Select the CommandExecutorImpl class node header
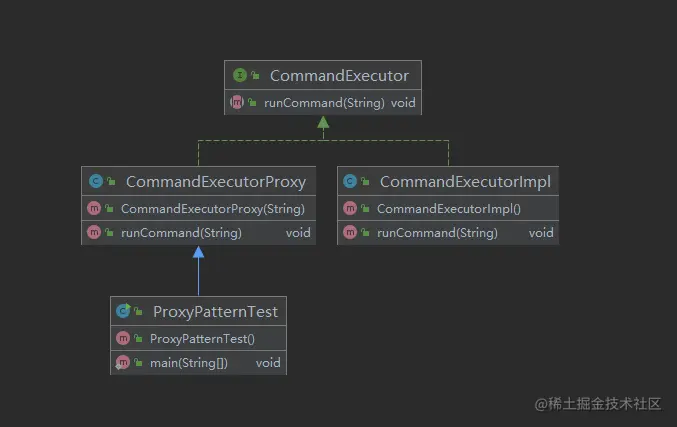Screen dimensions: 677x427 (448, 181)
